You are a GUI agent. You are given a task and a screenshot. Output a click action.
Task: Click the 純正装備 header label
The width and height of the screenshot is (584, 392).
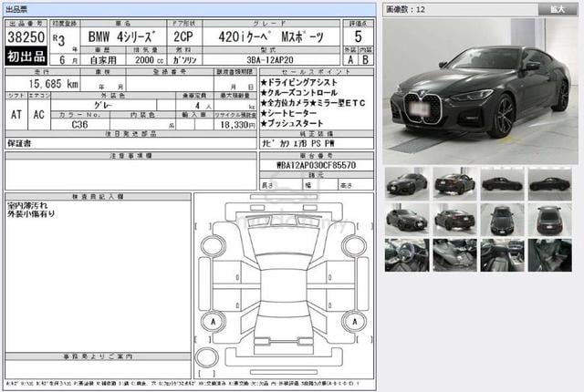coord(317,133)
